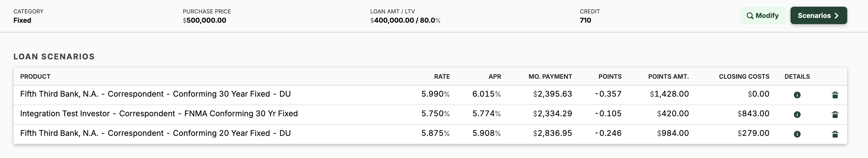The image size is (868, 158).
Task: Select the Conforming 20 Year Fixed product row
Action: point(155,133)
